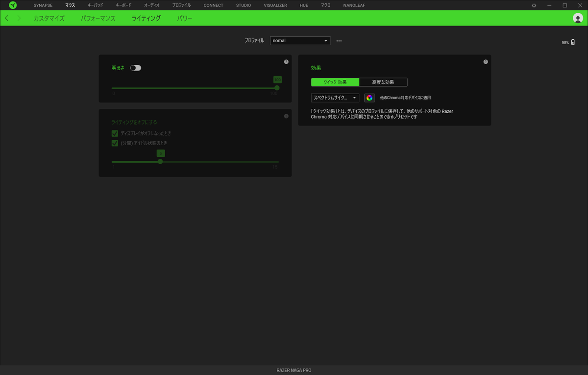Click the RAZER NAGA PRO device label
588x375 pixels.
[x=294, y=370]
